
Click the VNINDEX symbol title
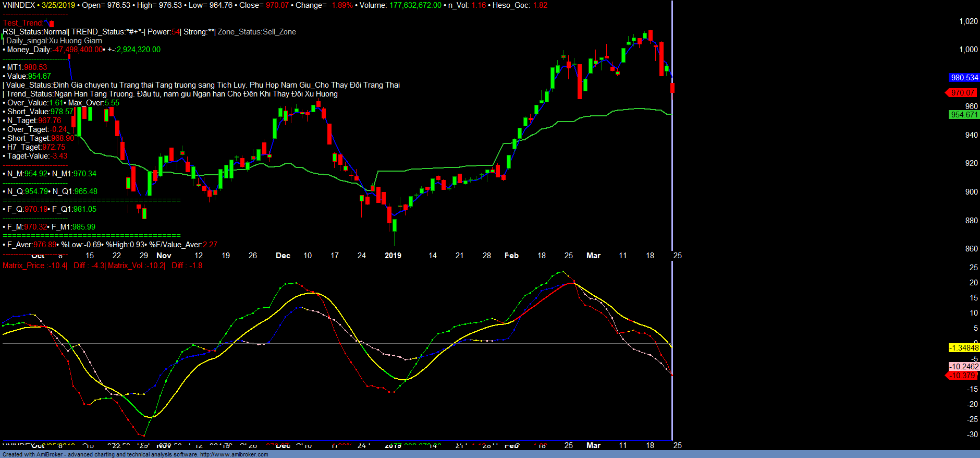coord(19,5)
